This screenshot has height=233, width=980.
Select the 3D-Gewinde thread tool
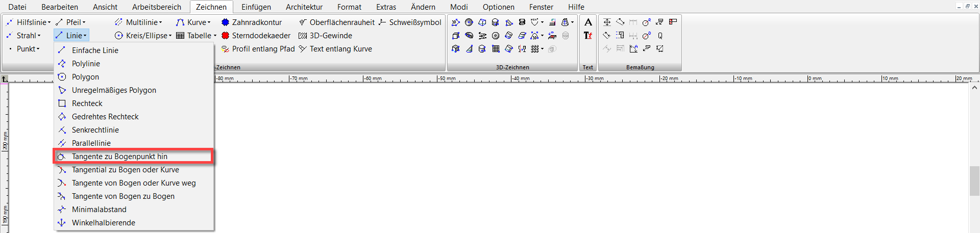click(325, 35)
